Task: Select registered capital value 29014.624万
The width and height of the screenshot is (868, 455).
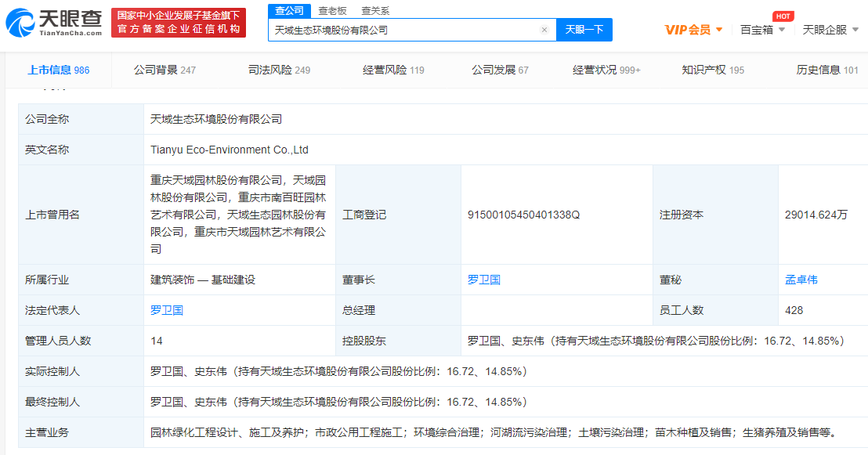Action: point(816,215)
